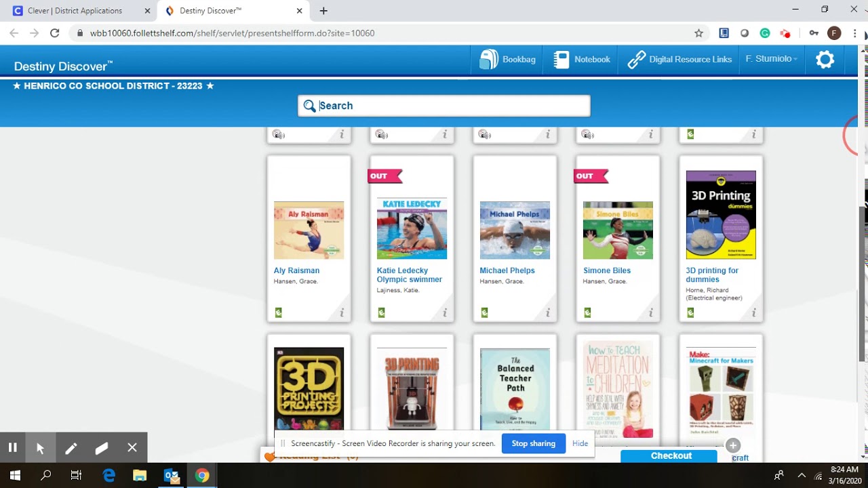Open a new browser tab
868x488 pixels.
323,11
